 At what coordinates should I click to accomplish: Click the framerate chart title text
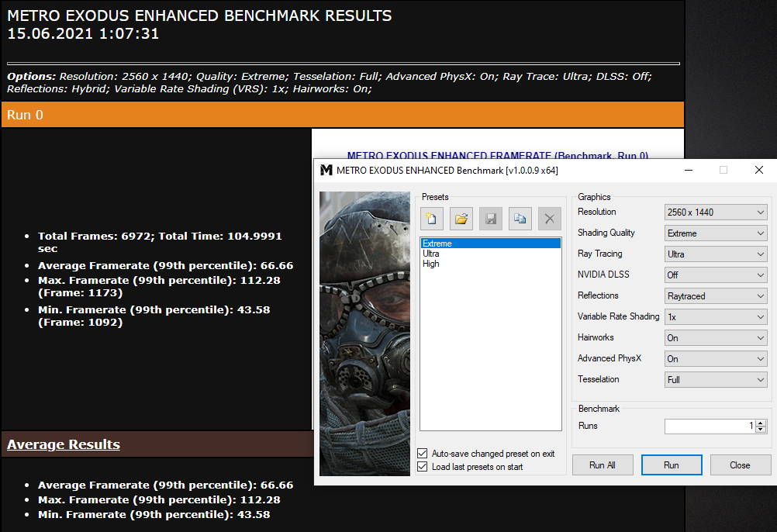click(498, 155)
